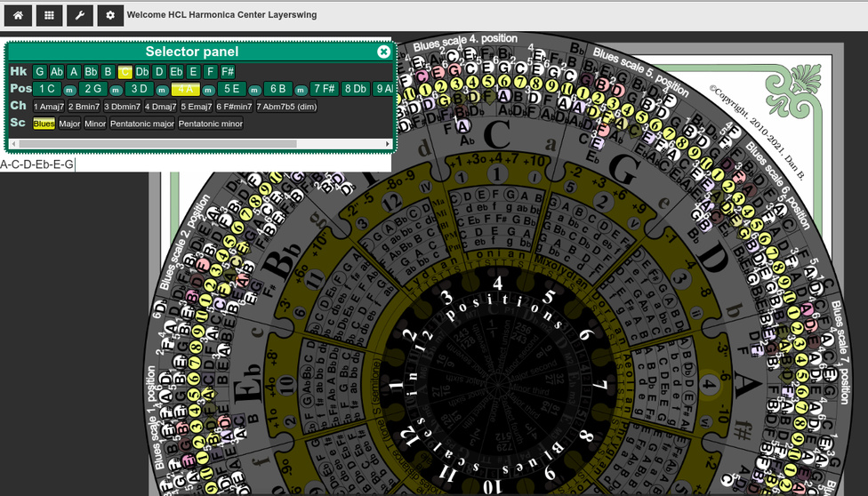
Task: Toggle the minor 'm' after position 3 D
Action: (x=162, y=90)
